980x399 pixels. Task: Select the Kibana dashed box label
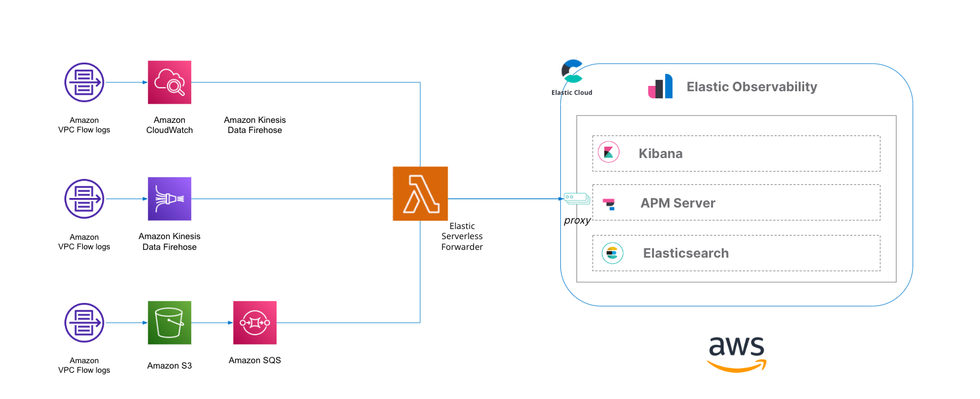(660, 153)
